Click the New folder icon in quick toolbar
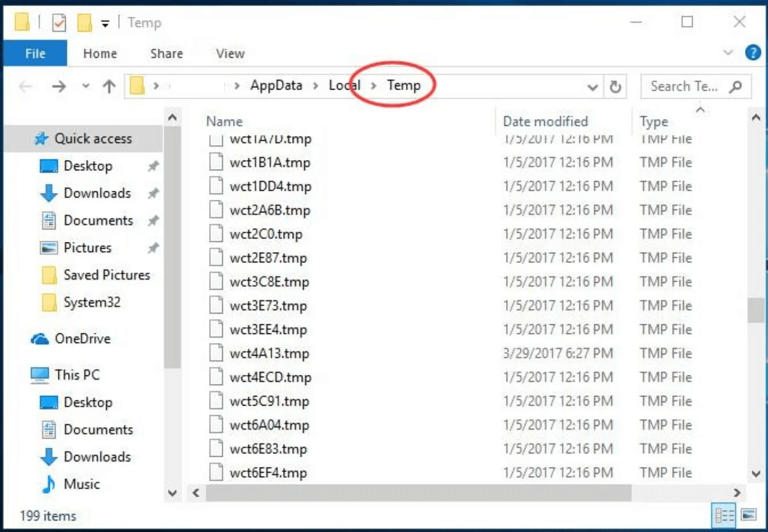Image resolution: width=768 pixels, height=532 pixels. pyautogui.click(x=84, y=23)
